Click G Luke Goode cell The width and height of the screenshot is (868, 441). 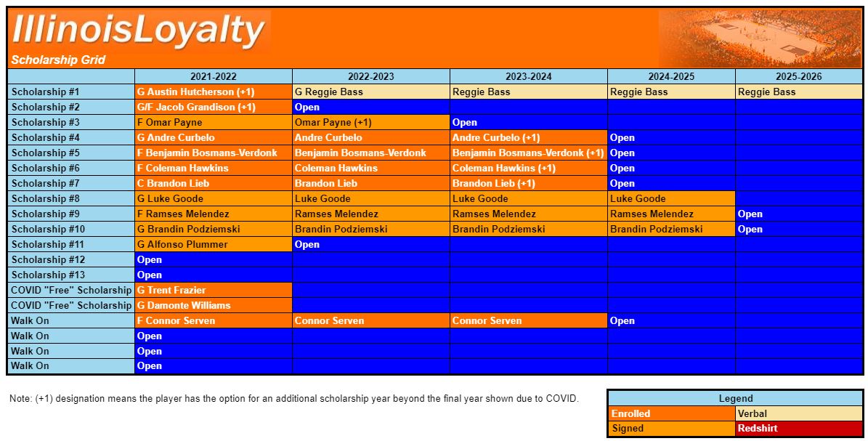pyautogui.click(x=214, y=198)
